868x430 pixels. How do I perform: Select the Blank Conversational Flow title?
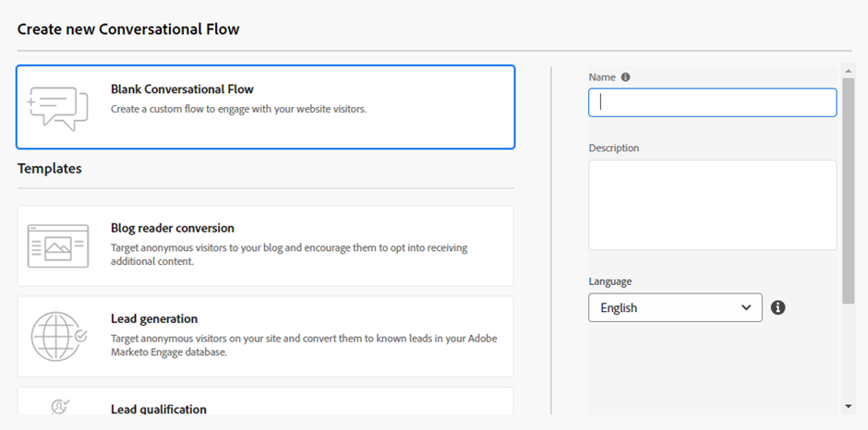click(x=182, y=90)
